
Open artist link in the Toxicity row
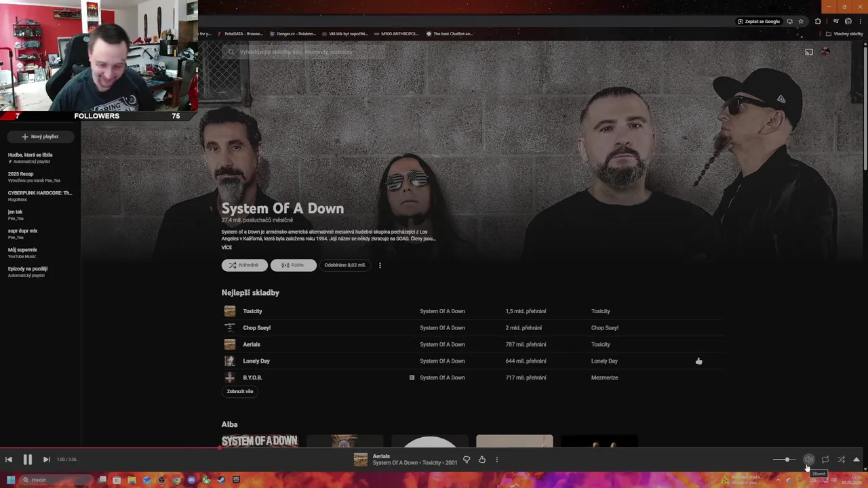click(442, 311)
